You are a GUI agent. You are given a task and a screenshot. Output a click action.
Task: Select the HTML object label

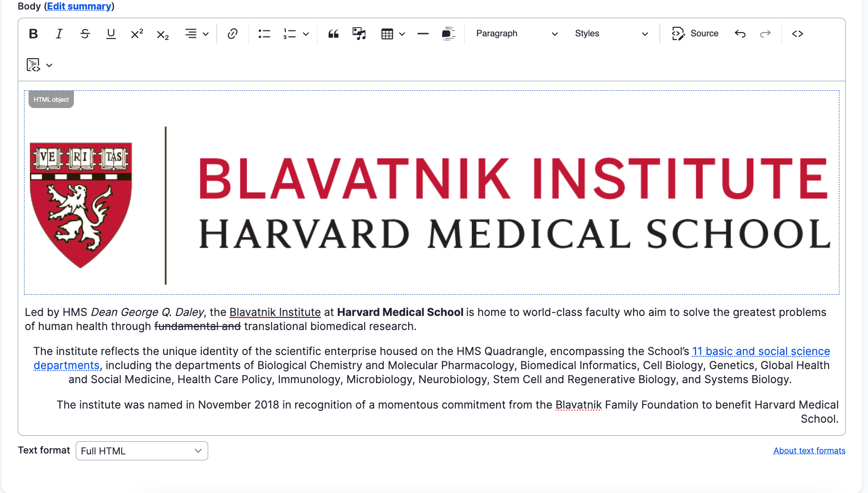(51, 99)
